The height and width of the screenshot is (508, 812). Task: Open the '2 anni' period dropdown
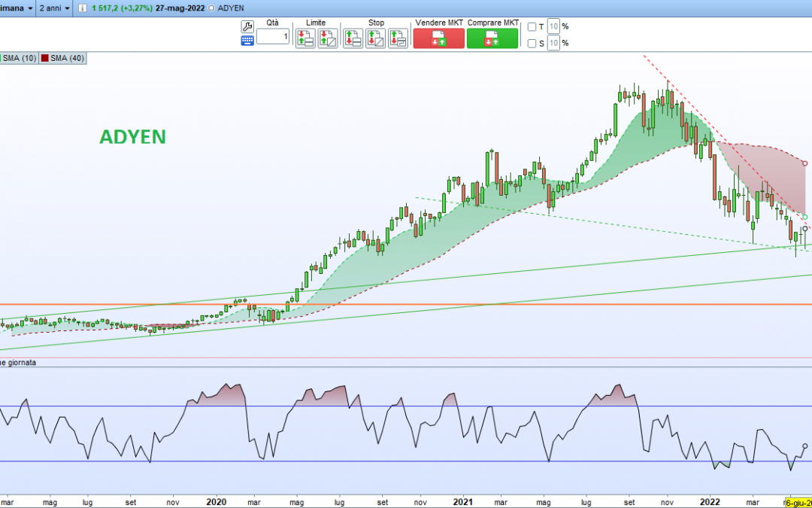(55, 8)
